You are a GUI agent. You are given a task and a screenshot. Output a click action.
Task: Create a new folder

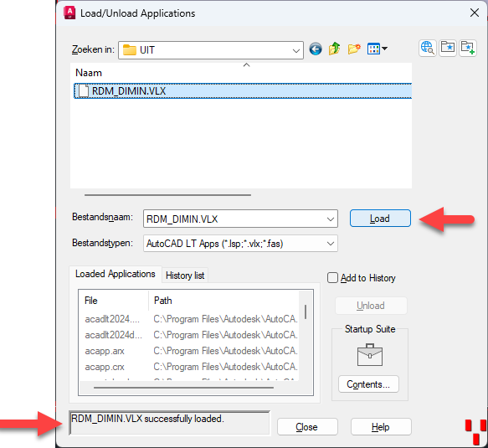point(354,49)
